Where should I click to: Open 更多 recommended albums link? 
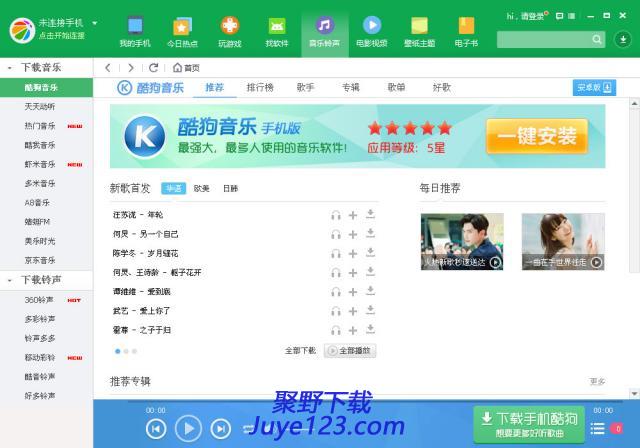(597, 381)
